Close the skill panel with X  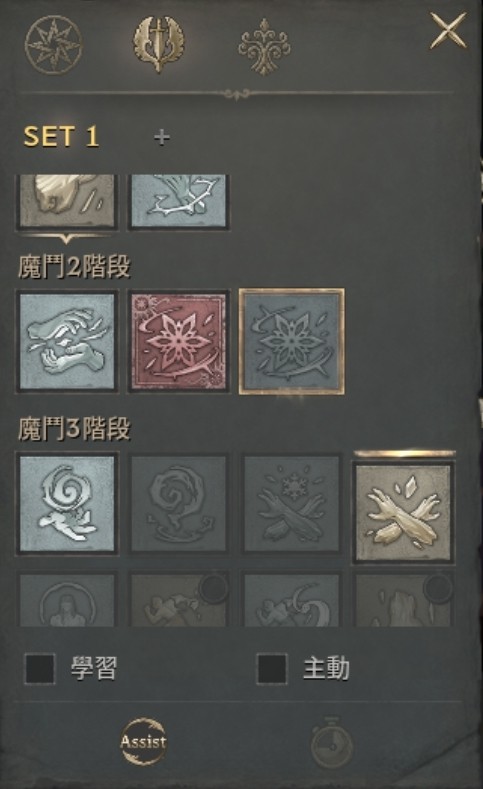coord(449,31)
